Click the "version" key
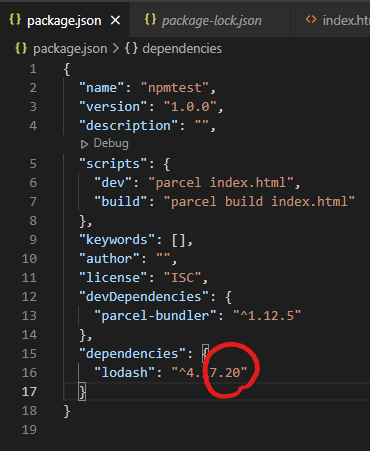The image size is (370, 451). click(113, 107)
